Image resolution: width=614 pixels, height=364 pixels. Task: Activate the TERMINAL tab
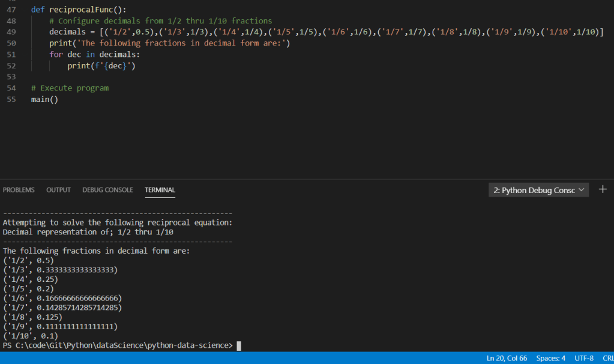pos(160,190)
